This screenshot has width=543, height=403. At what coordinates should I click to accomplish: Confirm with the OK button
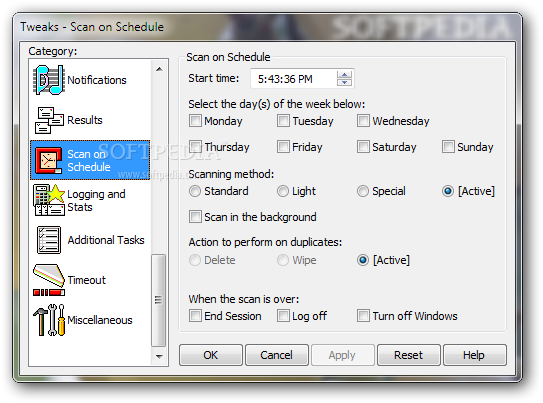211,355
